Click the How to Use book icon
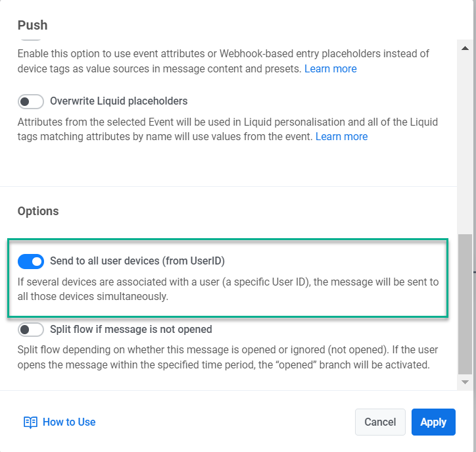Image resolution: width=476 pixels, height=452 pixels. tap(30, 422)
